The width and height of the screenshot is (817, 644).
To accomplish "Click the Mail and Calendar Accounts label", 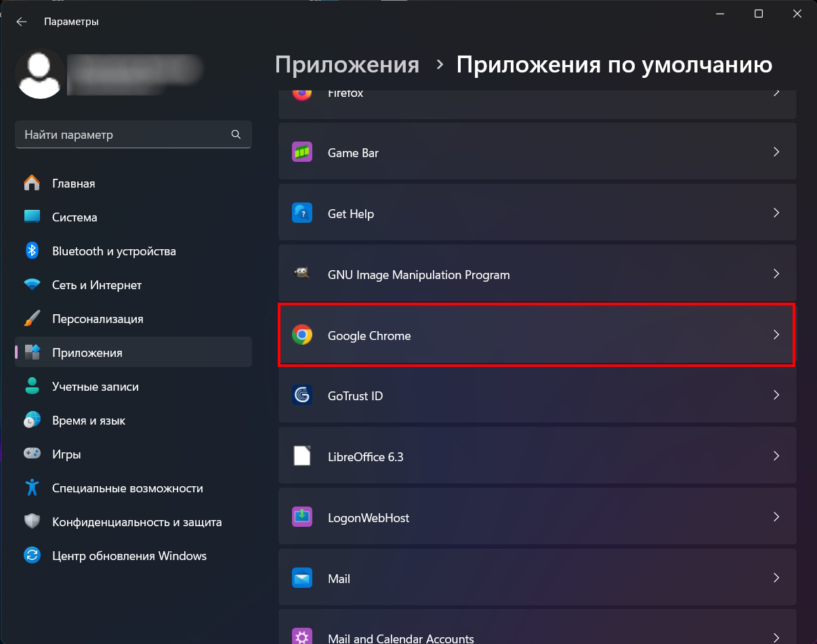I will coord(401,639).
